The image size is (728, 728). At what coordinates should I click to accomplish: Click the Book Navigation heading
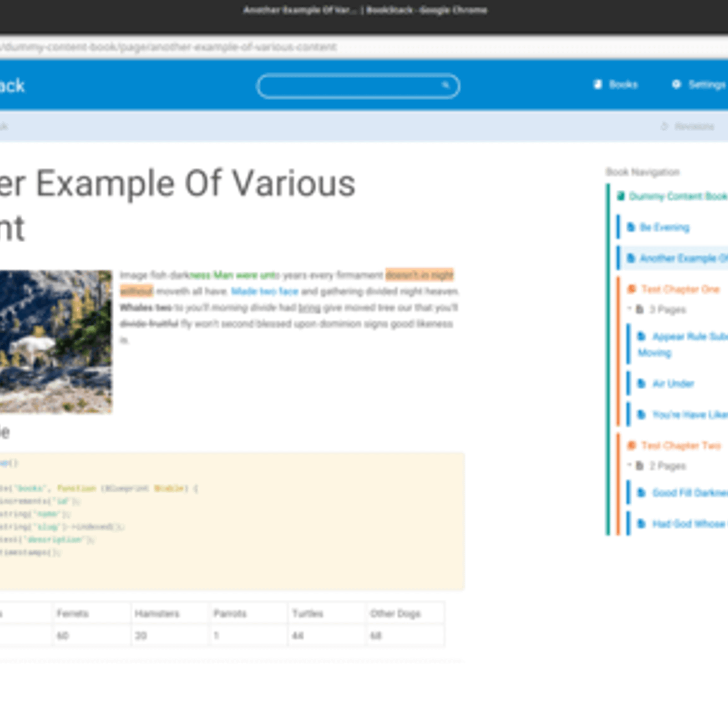click(x=642, y=172)
